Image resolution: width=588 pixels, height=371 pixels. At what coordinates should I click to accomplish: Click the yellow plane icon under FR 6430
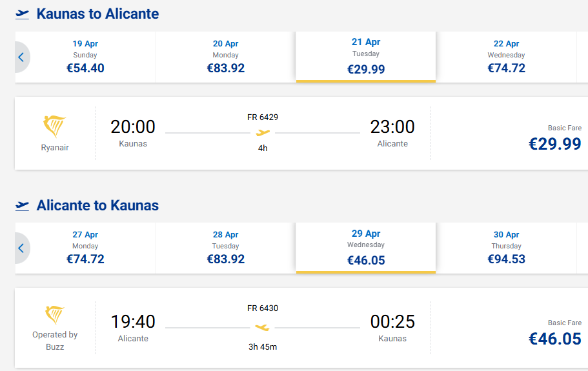click(x=262, y=327)
